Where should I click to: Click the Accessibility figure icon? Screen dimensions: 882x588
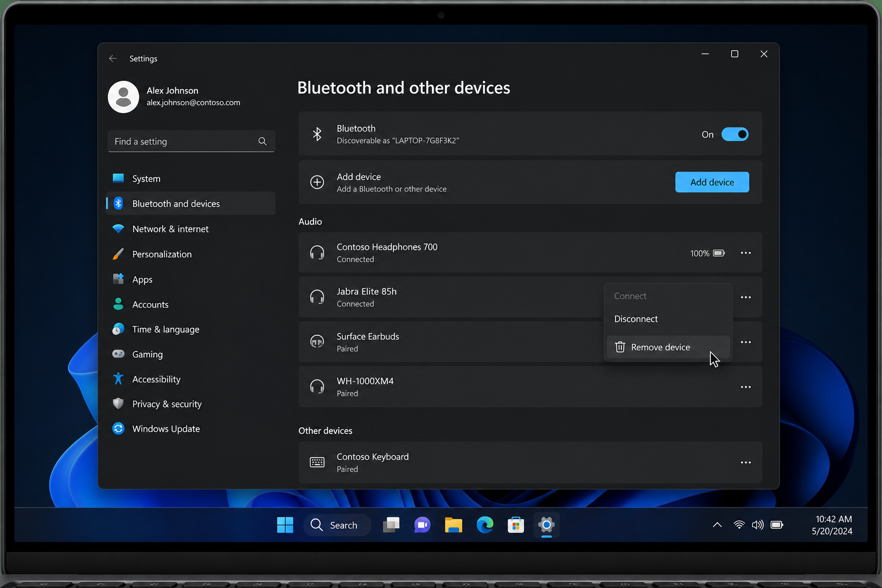pyautogui.click(x=118, y=378)
